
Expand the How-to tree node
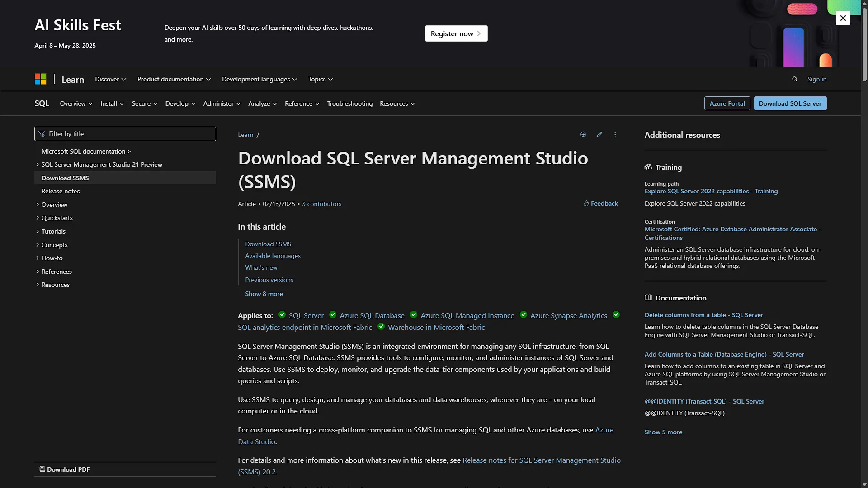(x=49, y=258)
